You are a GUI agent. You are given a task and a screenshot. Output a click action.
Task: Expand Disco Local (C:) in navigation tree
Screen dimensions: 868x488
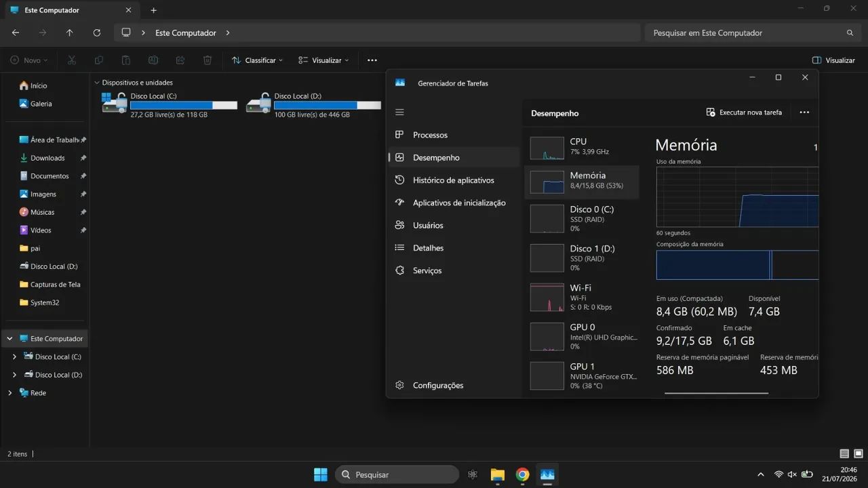point(15,357)
